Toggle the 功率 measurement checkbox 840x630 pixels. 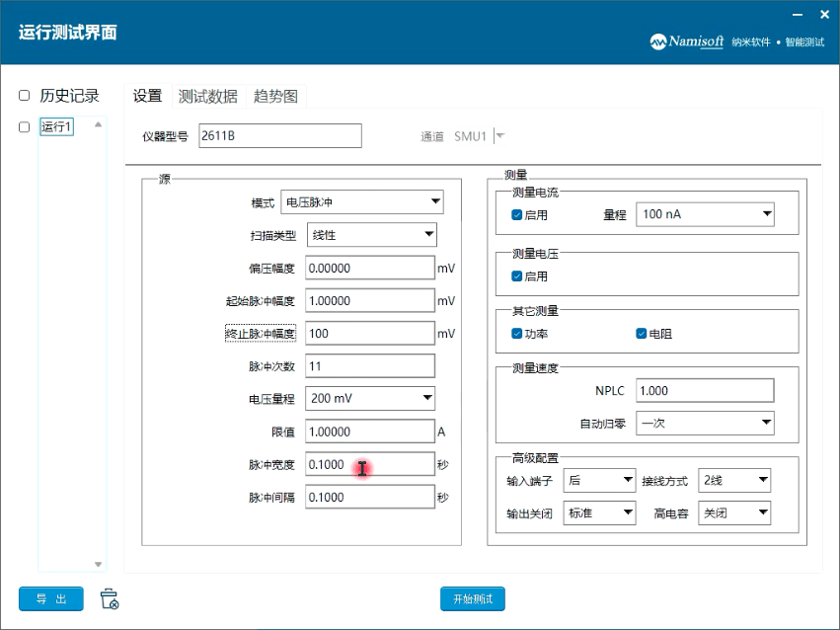(x=517, y=334)
